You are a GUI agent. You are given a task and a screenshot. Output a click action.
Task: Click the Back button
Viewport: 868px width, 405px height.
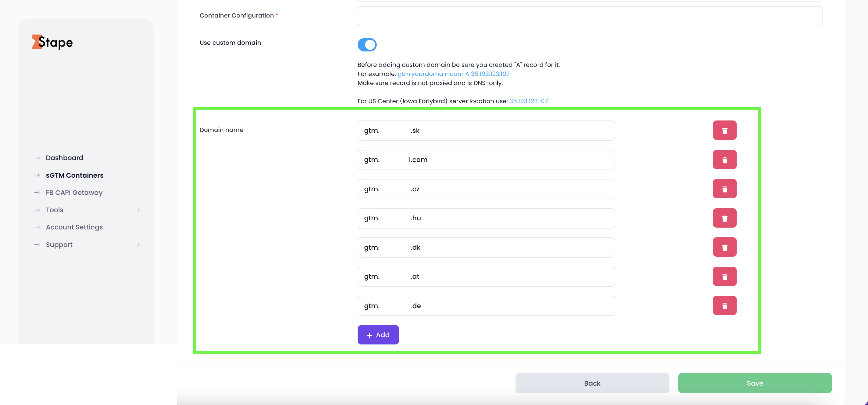pyautogui.click(x=592, y=383)
